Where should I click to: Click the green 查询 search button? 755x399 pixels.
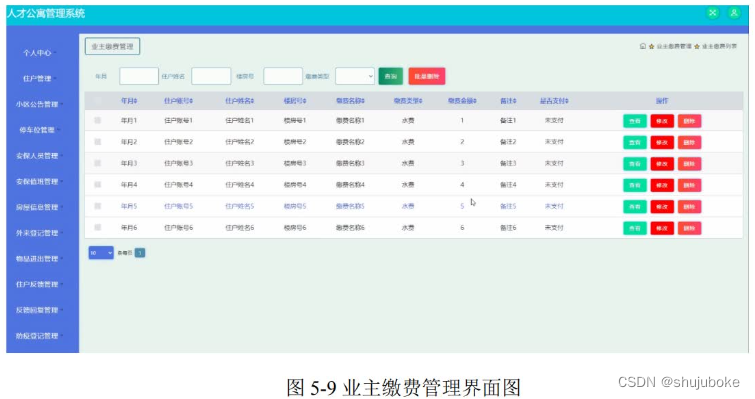pyautogui.click(x=391, y=76)
